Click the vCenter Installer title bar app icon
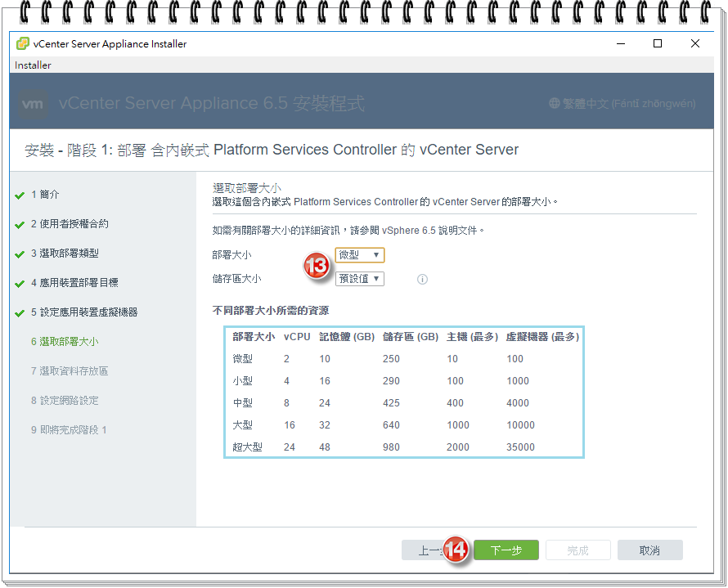Viewport: 728px width, 588px height. (x=23, y=43)
